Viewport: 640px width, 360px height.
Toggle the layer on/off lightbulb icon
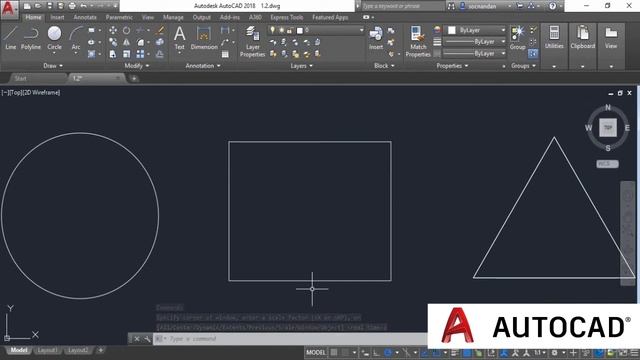pyautogui.click(x=273, y=30)
